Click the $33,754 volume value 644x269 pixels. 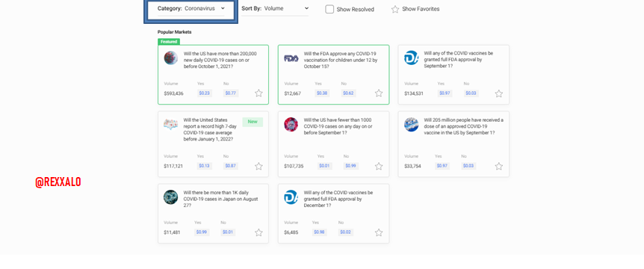tap(412, 167)
